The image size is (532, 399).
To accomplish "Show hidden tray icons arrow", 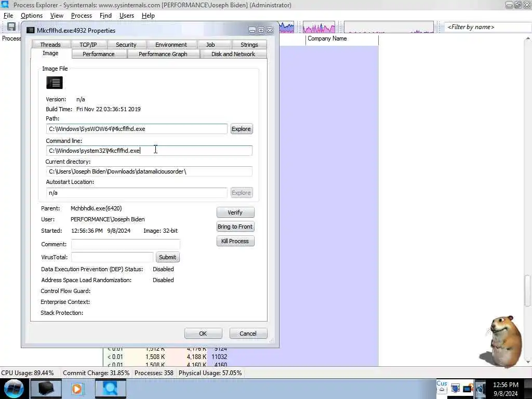I will 442,390.
